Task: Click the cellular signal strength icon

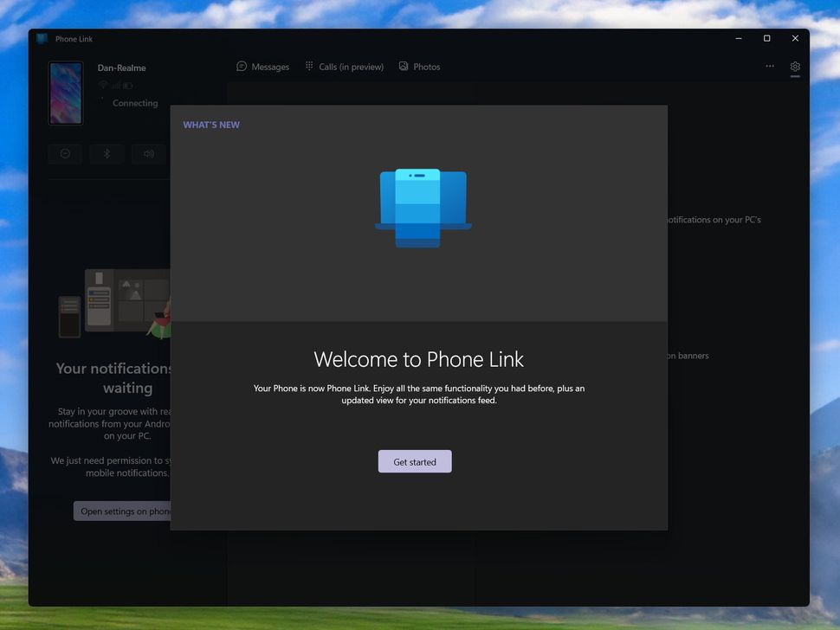Action: tap(116, 85)
